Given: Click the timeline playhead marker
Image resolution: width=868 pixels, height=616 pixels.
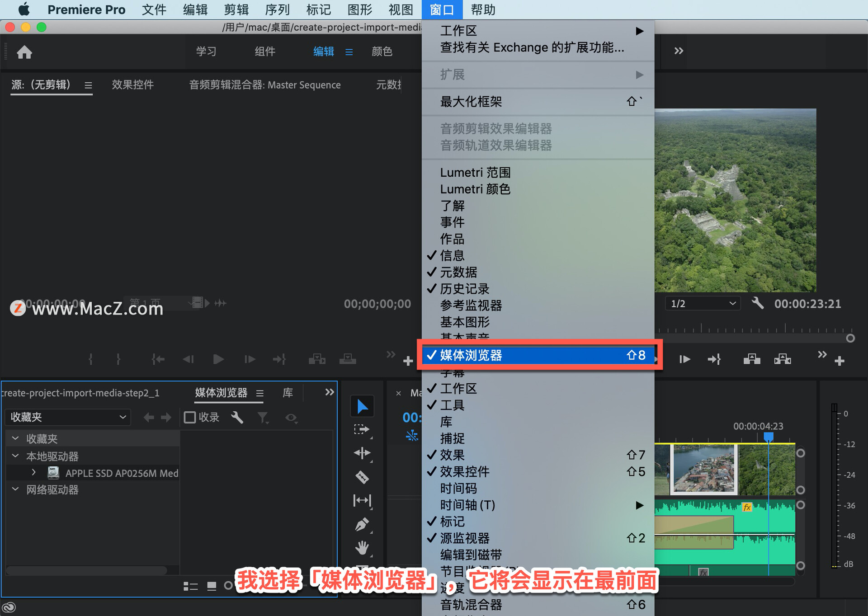Looking at the screenshot, I should (768, 437).
